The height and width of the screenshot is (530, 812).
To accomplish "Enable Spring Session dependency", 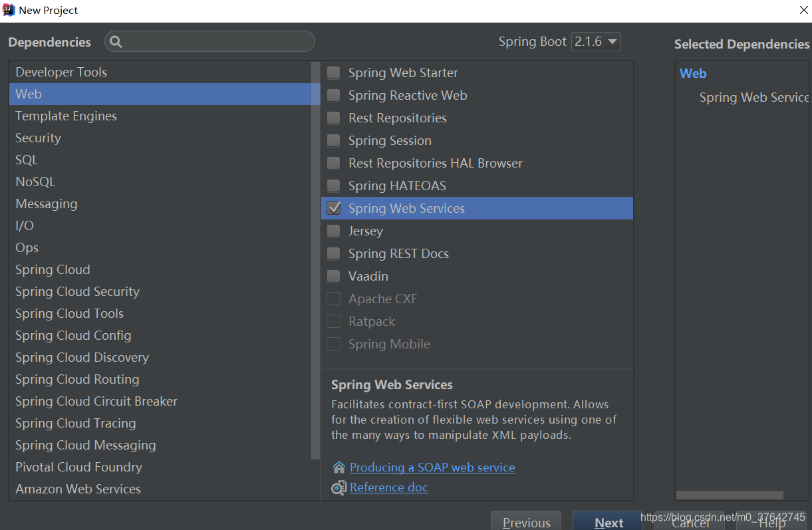I will (334, 140).
